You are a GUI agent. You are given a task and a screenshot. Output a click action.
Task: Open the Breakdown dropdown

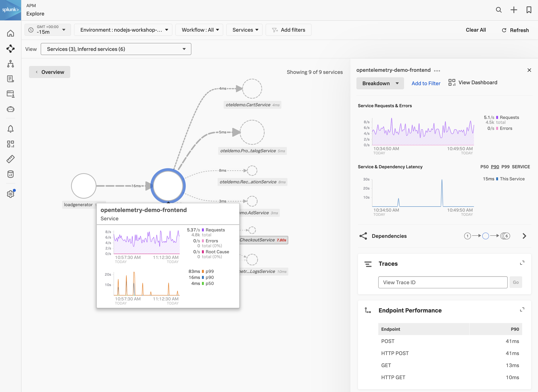tap(380, 83)
